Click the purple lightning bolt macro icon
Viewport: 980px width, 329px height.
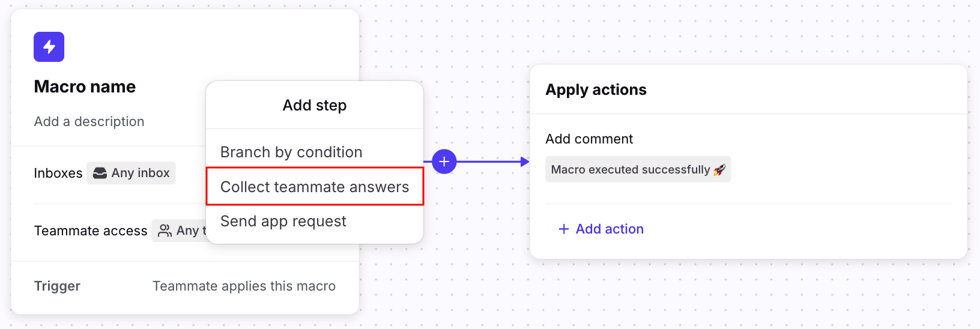pos(49,47)
